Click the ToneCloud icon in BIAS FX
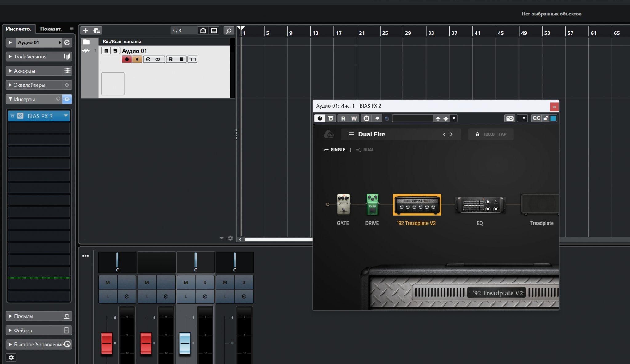 coord(329,134)
